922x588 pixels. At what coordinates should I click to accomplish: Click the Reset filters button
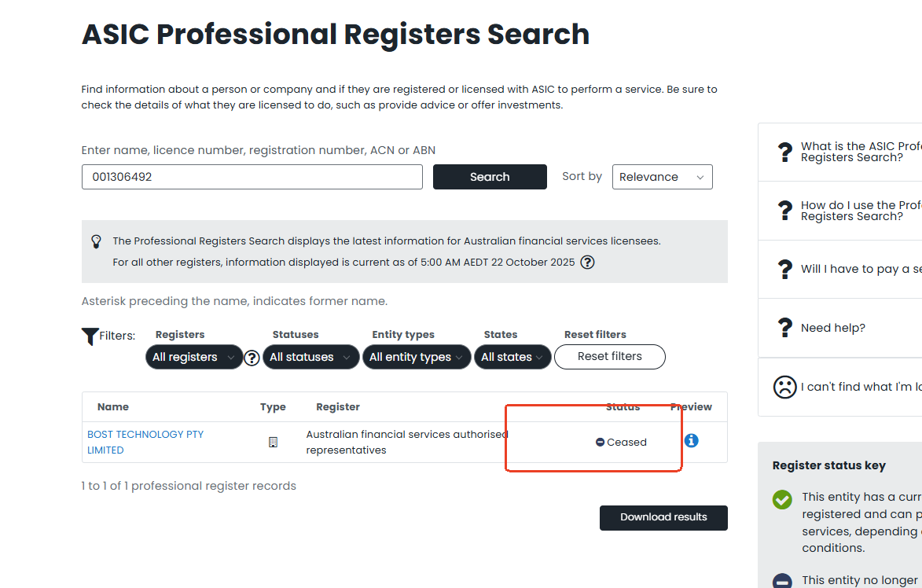(609, 356)
